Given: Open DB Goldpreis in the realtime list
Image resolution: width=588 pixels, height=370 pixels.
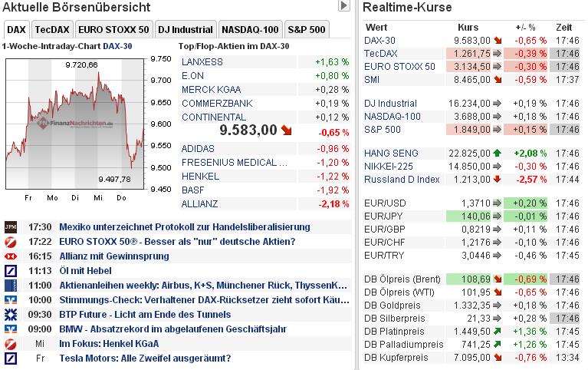Looking at the screenshot, I should [x=393, y=306].
